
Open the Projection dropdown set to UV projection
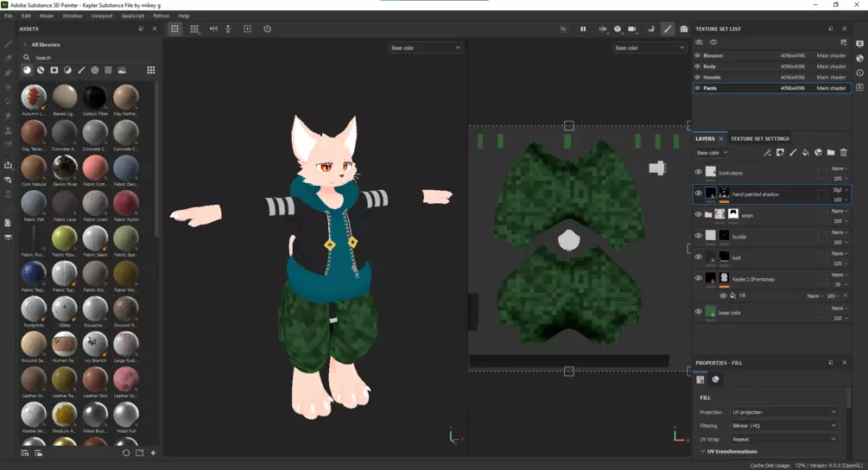tap(783, 412)
